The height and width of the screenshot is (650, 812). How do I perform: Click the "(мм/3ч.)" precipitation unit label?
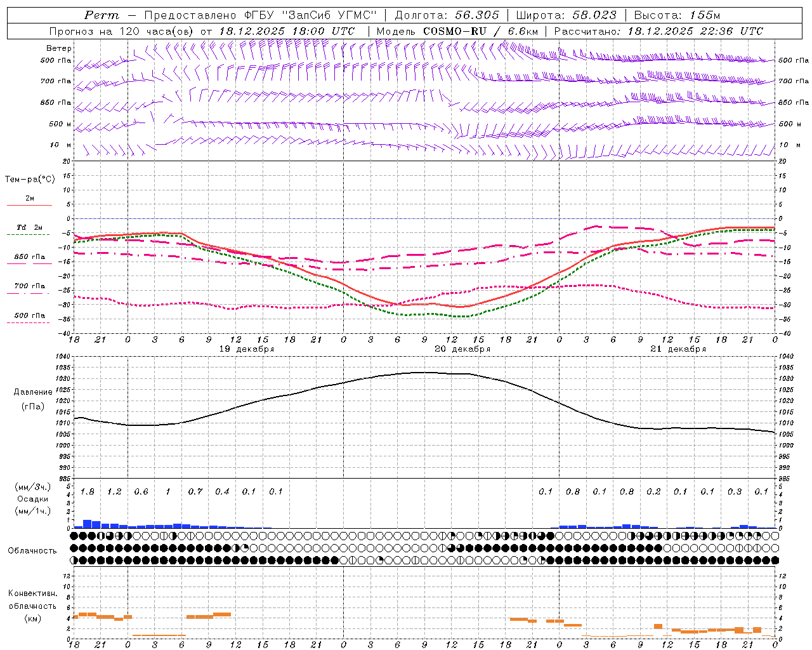[33, 487]
